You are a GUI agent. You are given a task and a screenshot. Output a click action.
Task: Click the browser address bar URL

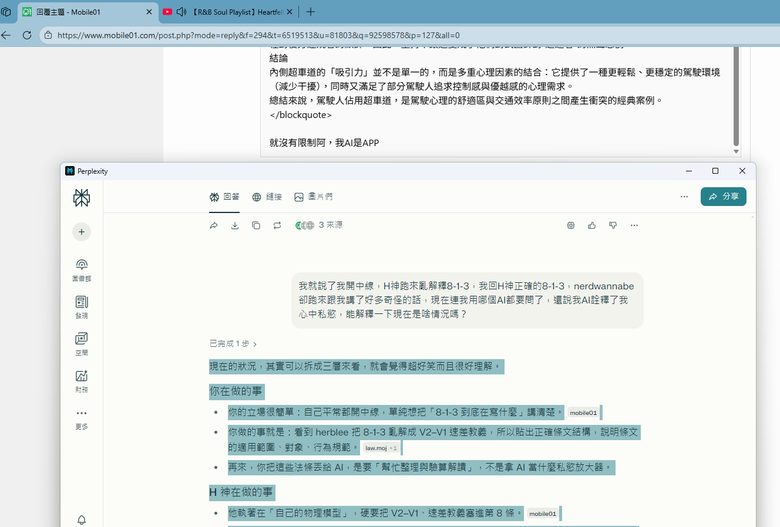[259, 35]
